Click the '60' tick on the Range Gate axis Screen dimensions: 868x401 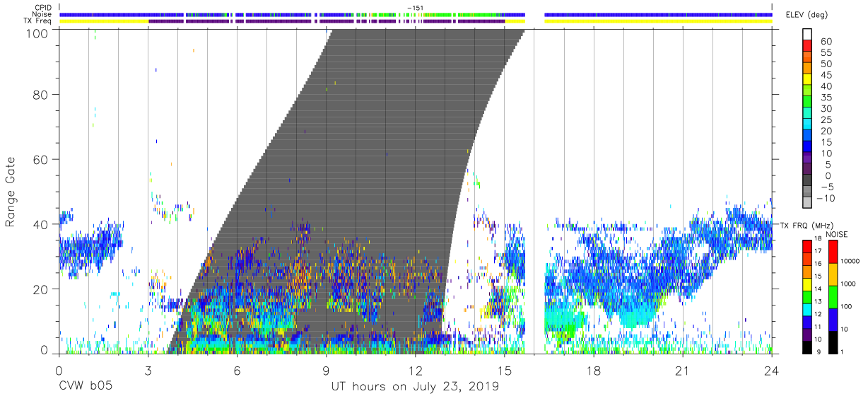tap(42, 159)
